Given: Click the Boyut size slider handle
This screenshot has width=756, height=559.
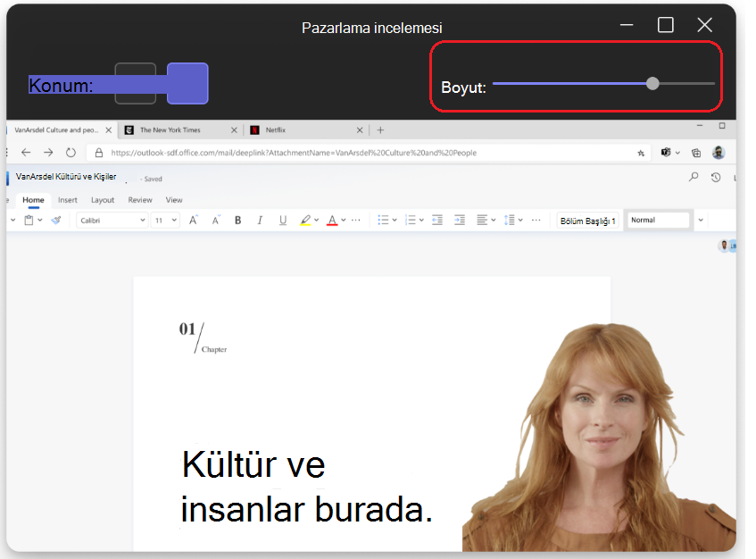Looking at the screenshot, I should click(652, 83).
